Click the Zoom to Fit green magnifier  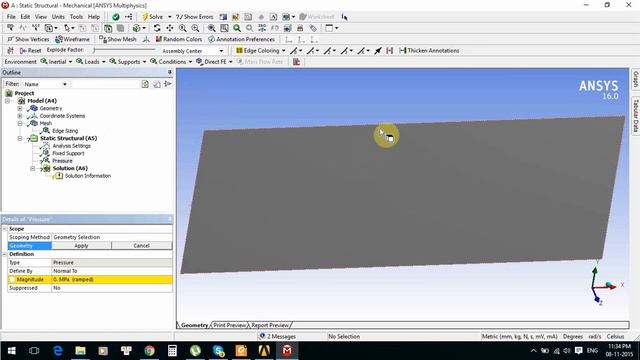[237, 28]
